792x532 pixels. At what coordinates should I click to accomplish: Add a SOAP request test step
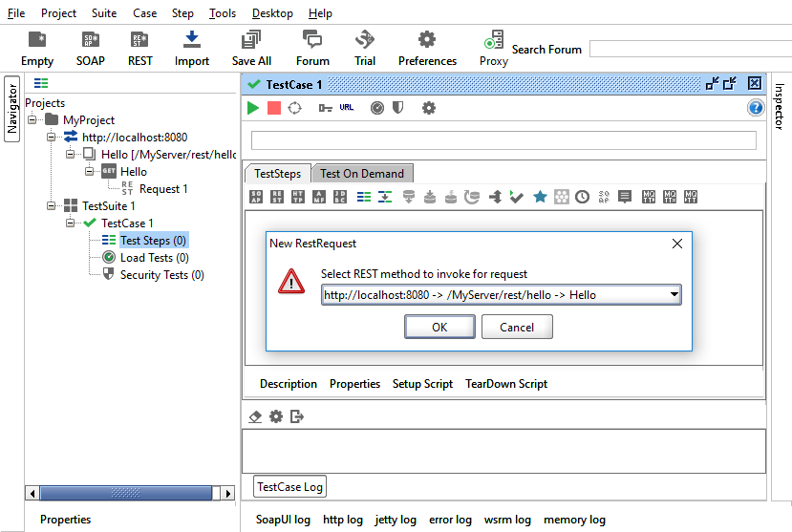[256, 197]
